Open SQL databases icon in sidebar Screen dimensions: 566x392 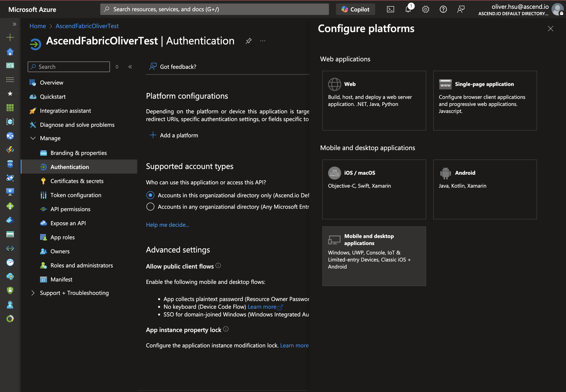point(10,164)
